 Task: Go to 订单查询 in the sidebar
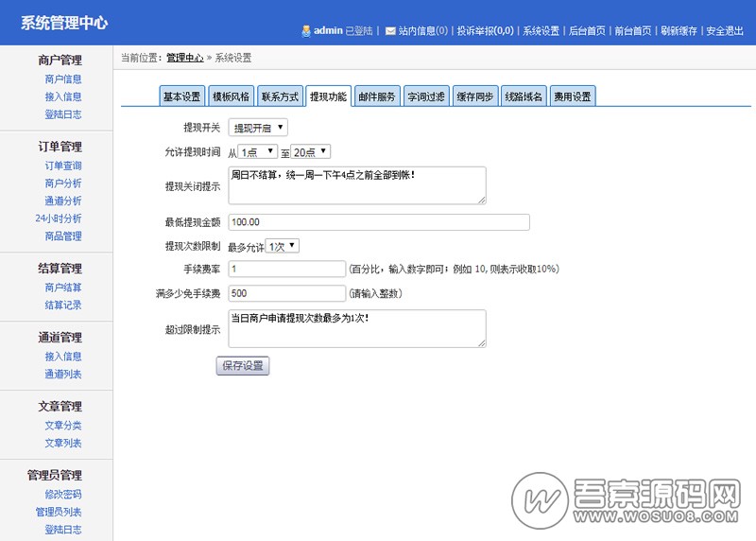point(63,166)
